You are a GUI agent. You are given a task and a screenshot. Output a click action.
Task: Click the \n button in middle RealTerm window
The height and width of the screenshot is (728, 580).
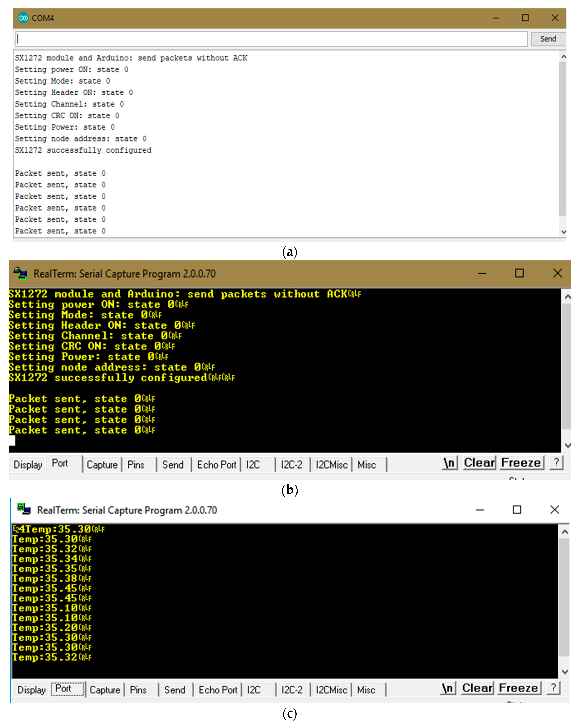point(449,463)
